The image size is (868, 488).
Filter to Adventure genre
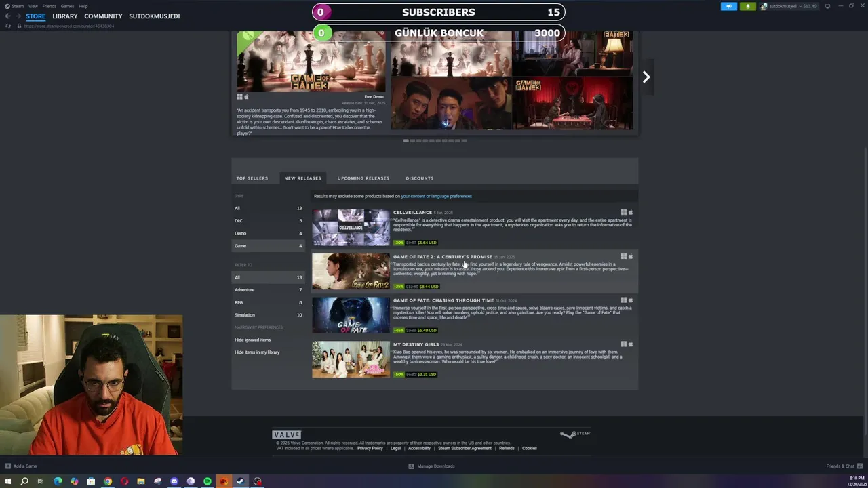click(269, 290)
